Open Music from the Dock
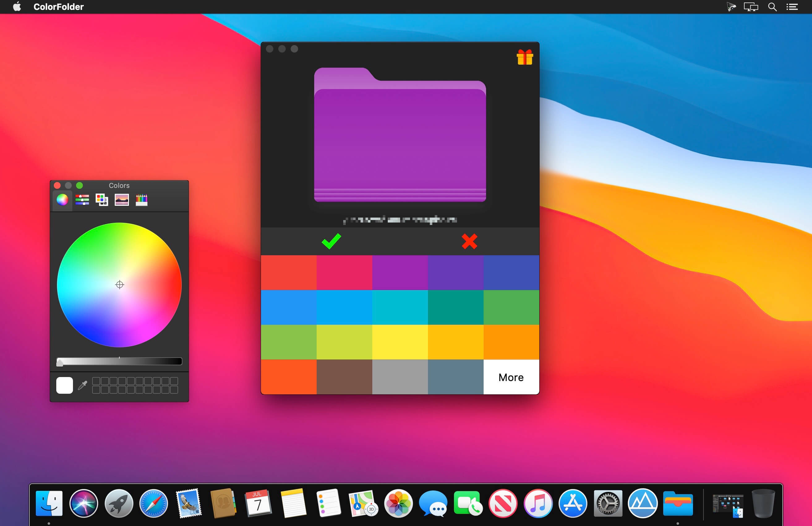The width and height of the screenshot is (812, 526). [538, 503]
